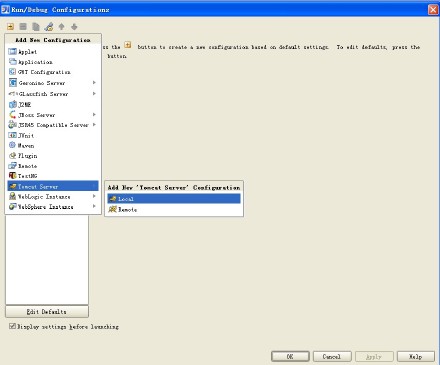This screenshot has height=365, width=440.
Task: Click the Application configuration icon
Action: coord(13,62)
